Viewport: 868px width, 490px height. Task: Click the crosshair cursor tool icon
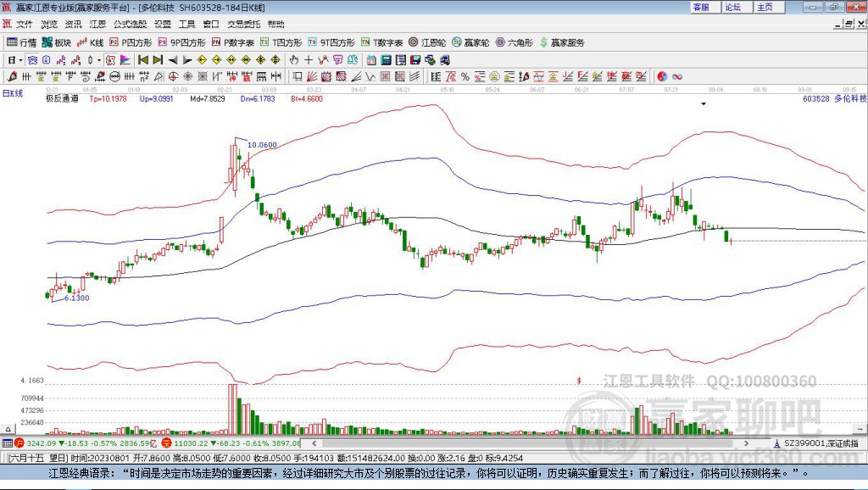tap(309, 60)
